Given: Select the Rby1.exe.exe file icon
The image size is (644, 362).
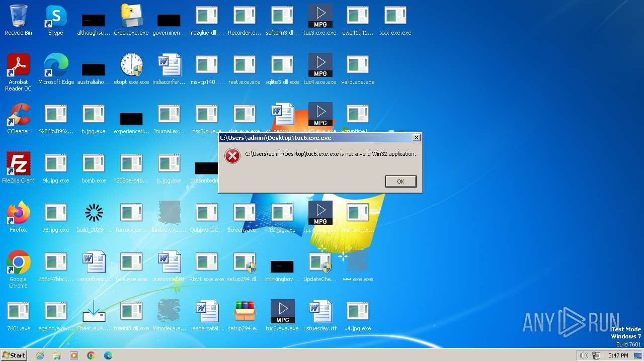Looking at the screenshot, I should click(207, 262).
